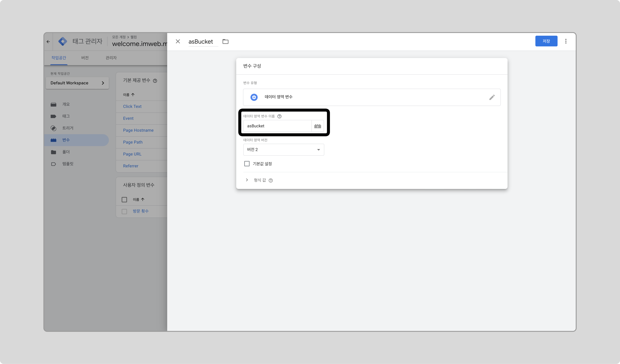Click the gear icon of 데이터 영역 변수
This screenshot has width=620, height=364.
[x=254, y=97]
